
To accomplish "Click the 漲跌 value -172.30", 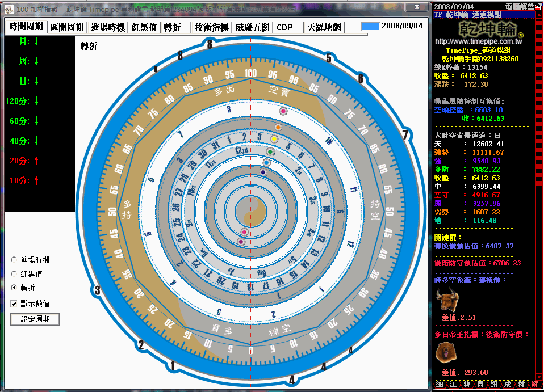I will 474,84.
